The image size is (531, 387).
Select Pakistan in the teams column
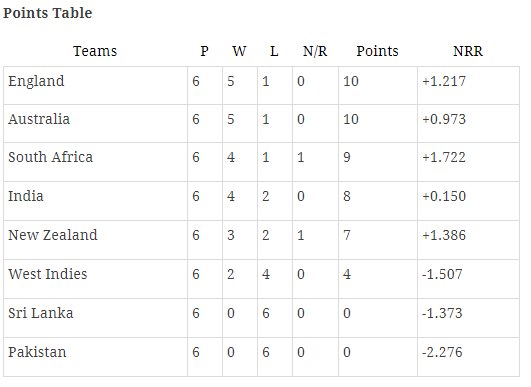coord(37,352)
